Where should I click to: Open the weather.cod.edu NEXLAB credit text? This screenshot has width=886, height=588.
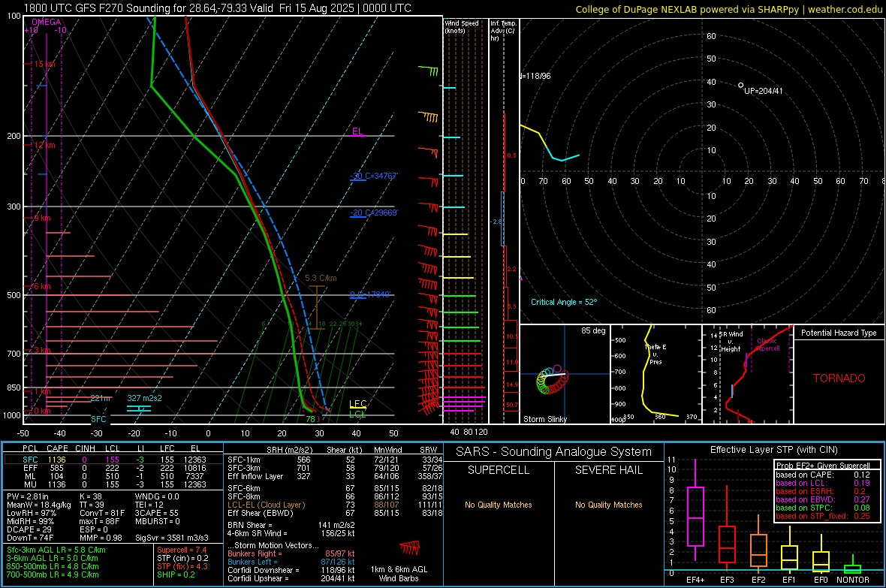click(728, 9)
